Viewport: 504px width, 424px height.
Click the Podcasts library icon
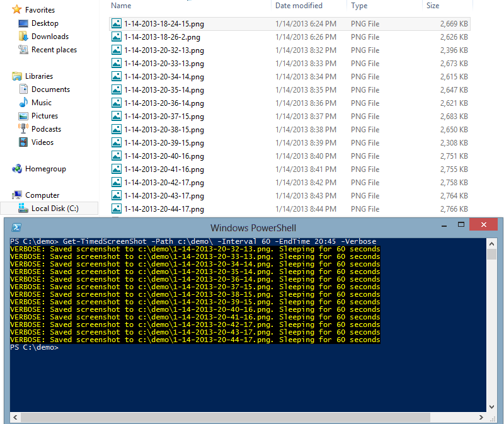[x=21, y=129]
